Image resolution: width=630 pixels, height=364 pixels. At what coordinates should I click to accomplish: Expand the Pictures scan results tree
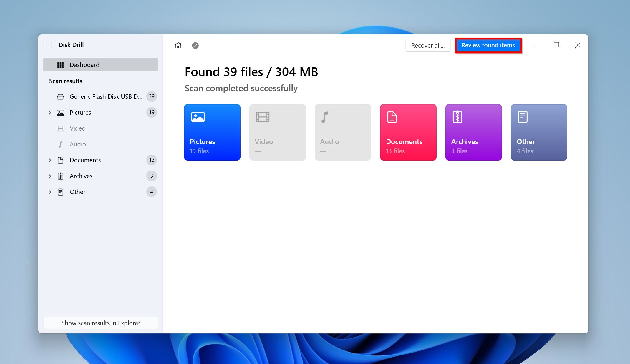pos(50,112)
